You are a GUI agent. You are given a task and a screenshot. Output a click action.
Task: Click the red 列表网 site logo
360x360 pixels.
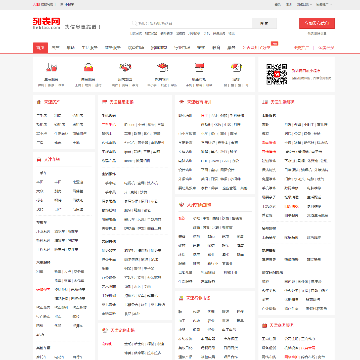47,23
